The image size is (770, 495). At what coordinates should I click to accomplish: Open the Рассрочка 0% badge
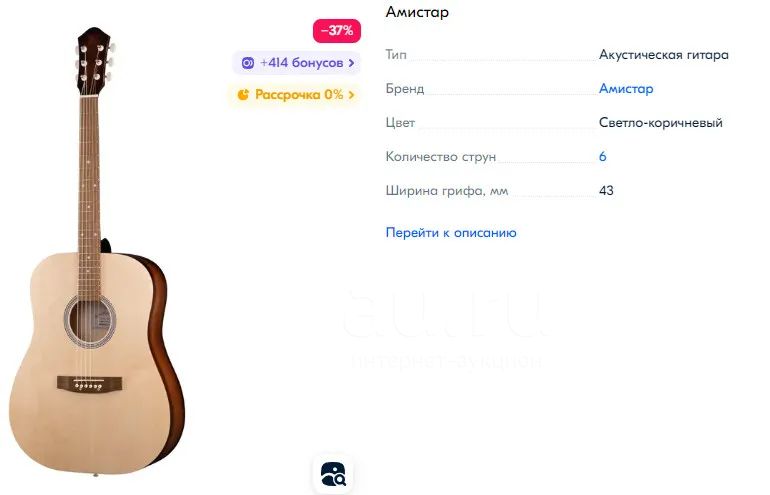point(295,94)
